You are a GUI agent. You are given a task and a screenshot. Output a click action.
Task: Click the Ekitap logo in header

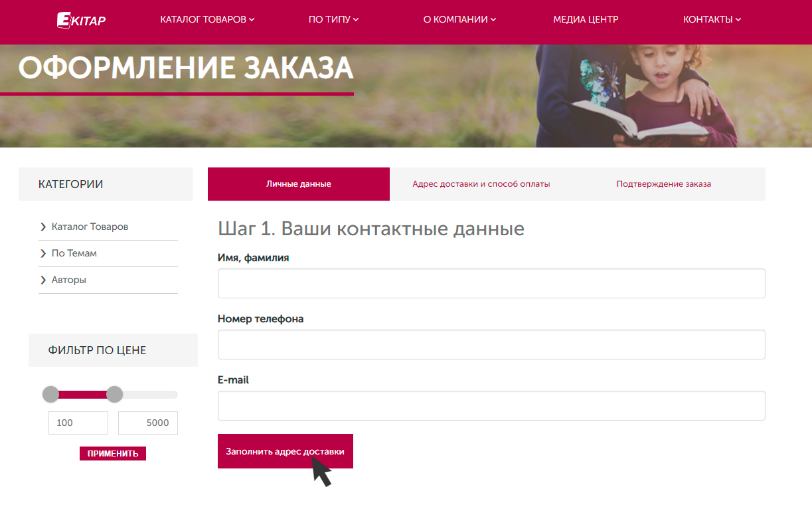tap(81, 20)
